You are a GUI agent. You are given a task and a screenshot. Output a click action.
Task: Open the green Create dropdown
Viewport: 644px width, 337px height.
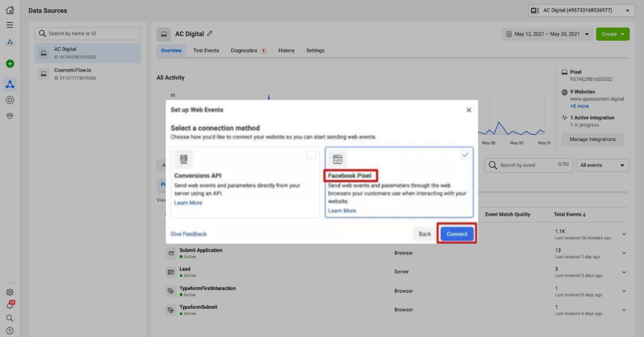coord(612,34)
